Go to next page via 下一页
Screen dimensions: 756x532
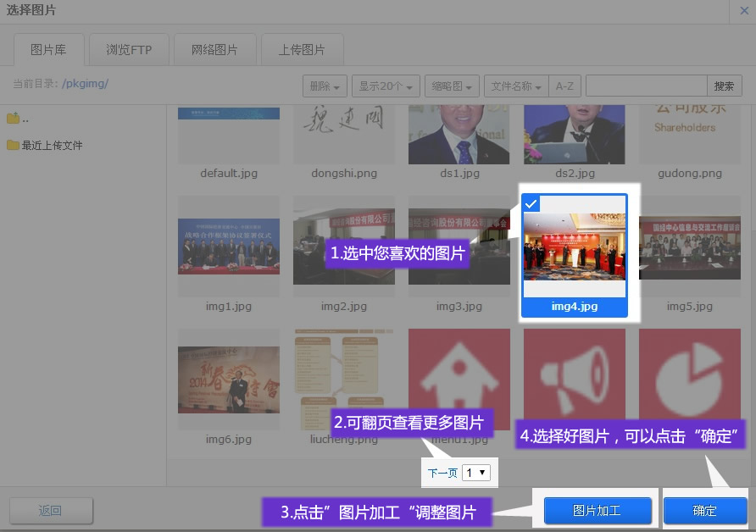(442, 473)
